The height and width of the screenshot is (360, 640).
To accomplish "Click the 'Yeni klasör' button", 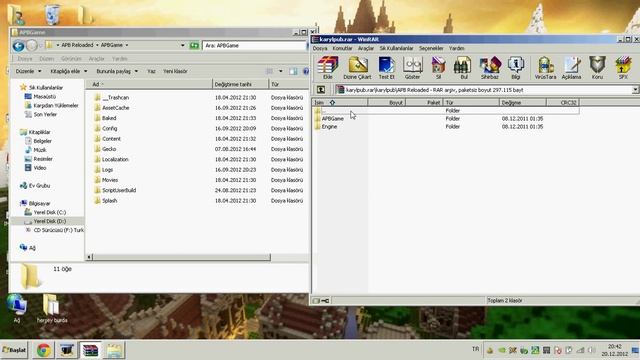I will click(175, 71).
